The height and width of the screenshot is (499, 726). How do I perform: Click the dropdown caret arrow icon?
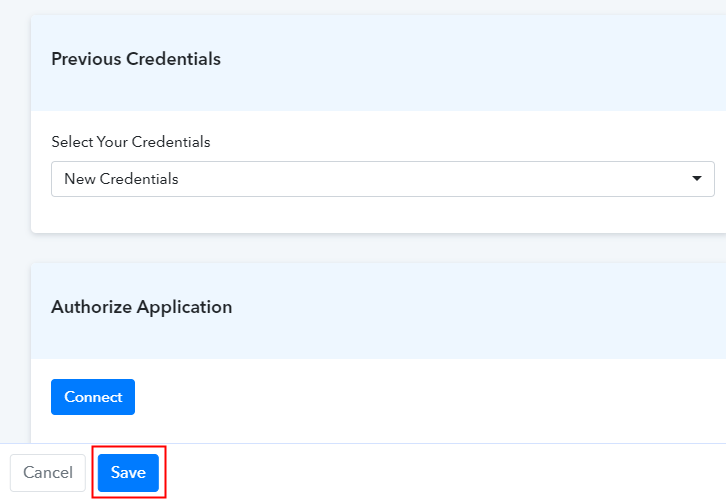point(697,179)
